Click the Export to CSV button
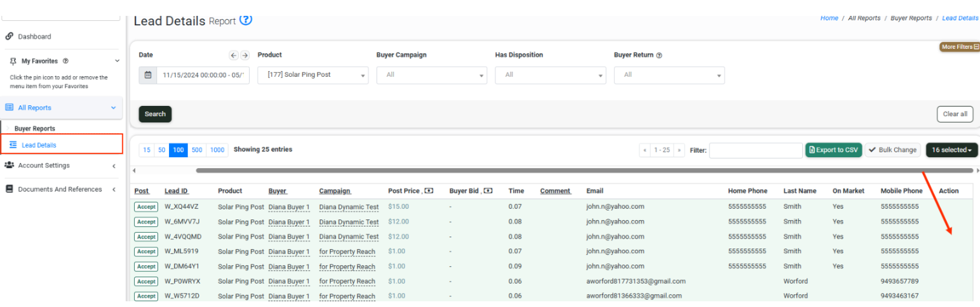 click(833, 150)
